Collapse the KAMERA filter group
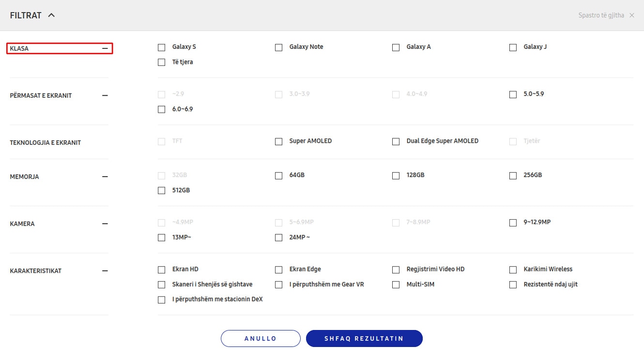This screenshot has height=360, width=644. [x=105, y=224]
